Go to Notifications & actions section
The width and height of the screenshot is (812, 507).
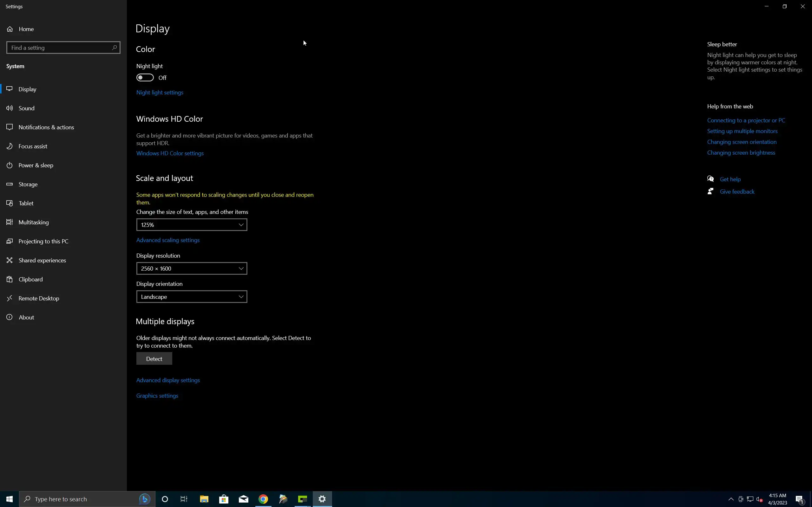pos(46,127)
